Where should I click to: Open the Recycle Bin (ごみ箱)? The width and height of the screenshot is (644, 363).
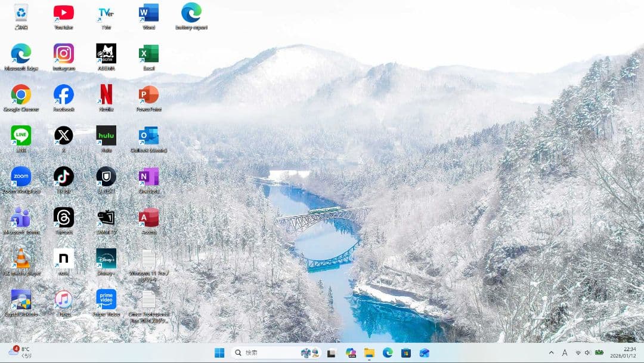(x=21, y=12)
